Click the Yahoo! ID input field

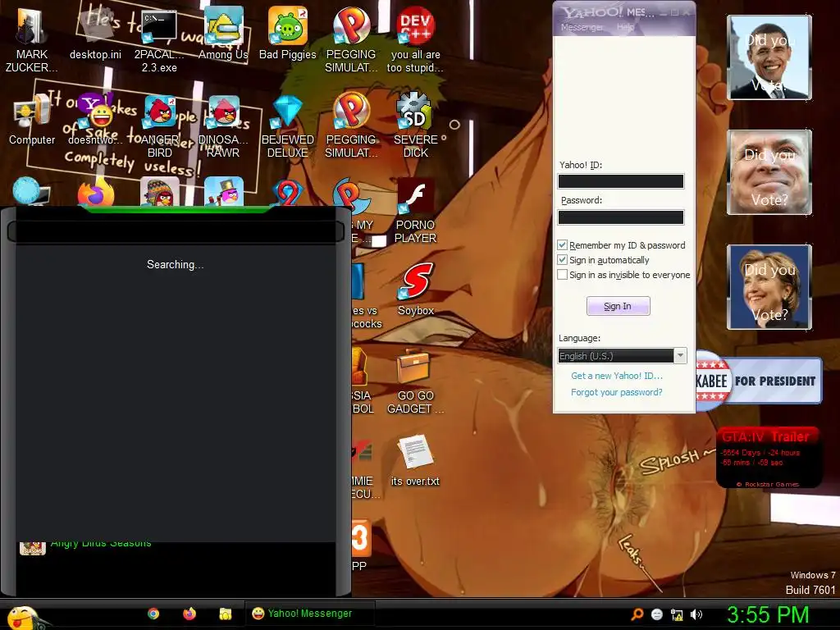621,181
